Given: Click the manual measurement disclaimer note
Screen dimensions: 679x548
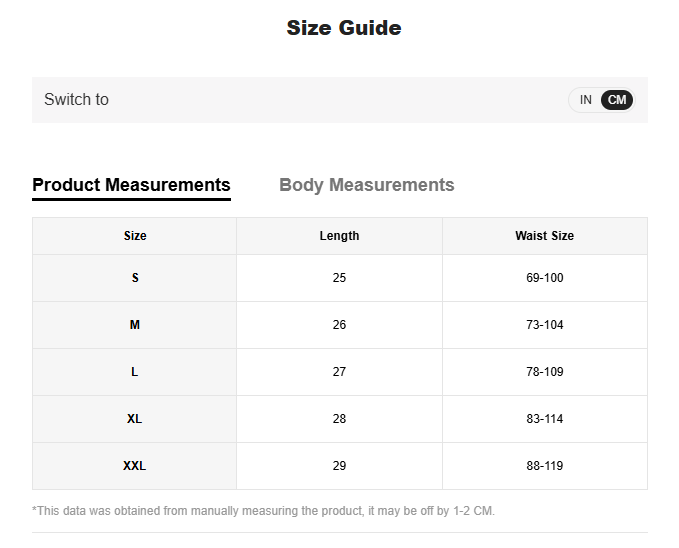Looking at the screenshot, I should pos(263,511).
